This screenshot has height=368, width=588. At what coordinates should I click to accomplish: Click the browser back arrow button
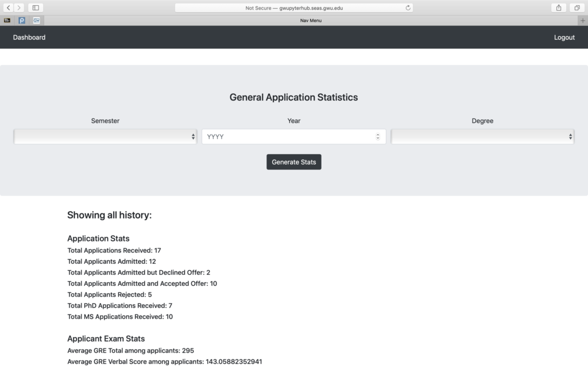[9, 7]
